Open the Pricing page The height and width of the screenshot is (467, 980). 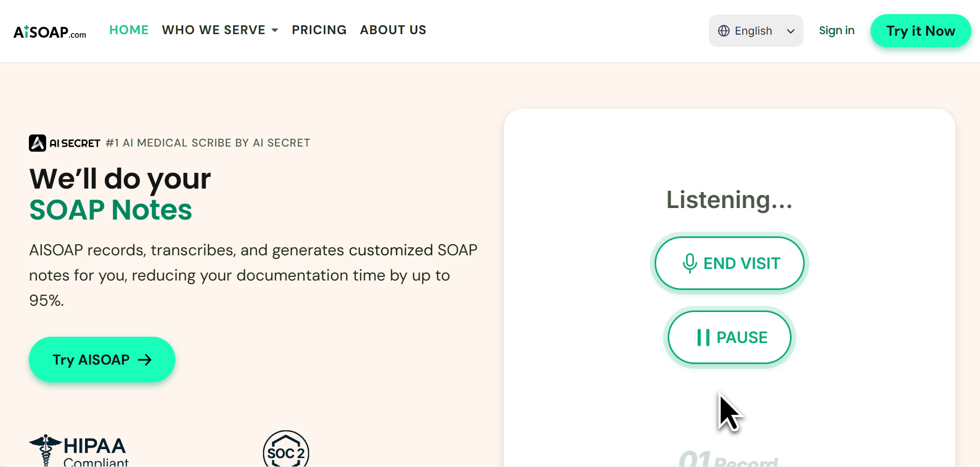[x=319, y=30]
